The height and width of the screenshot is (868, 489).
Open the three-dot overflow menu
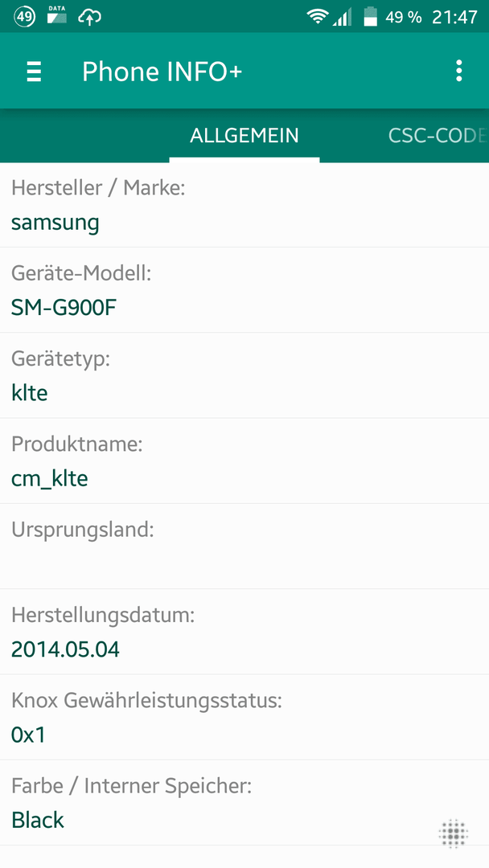click(458, 71)
